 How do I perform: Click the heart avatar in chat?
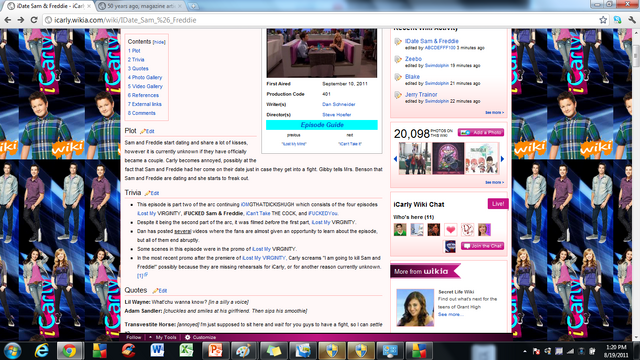pyautogui.click(x=451, y=230)
